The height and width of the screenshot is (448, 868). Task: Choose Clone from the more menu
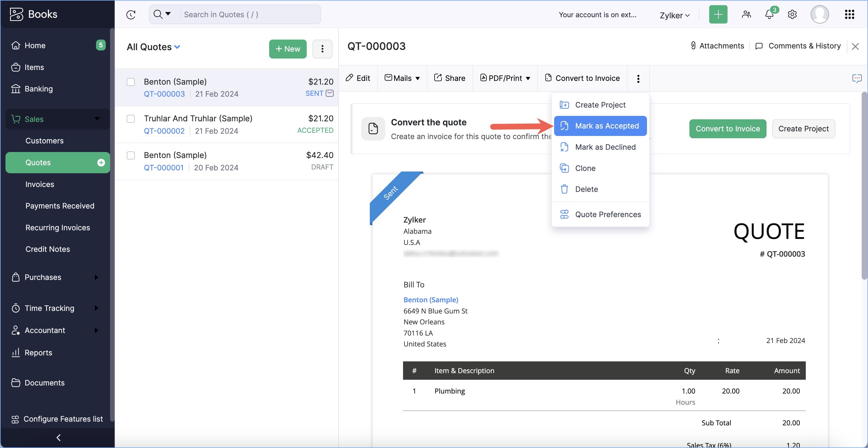[x=585, y=168]
